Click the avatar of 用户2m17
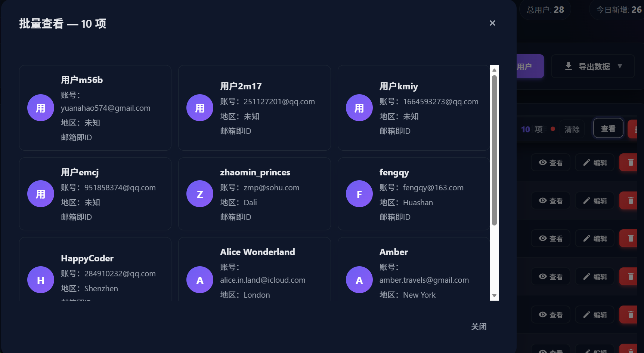The height and width of the screenshot is (353, 644). coord(200,108)
